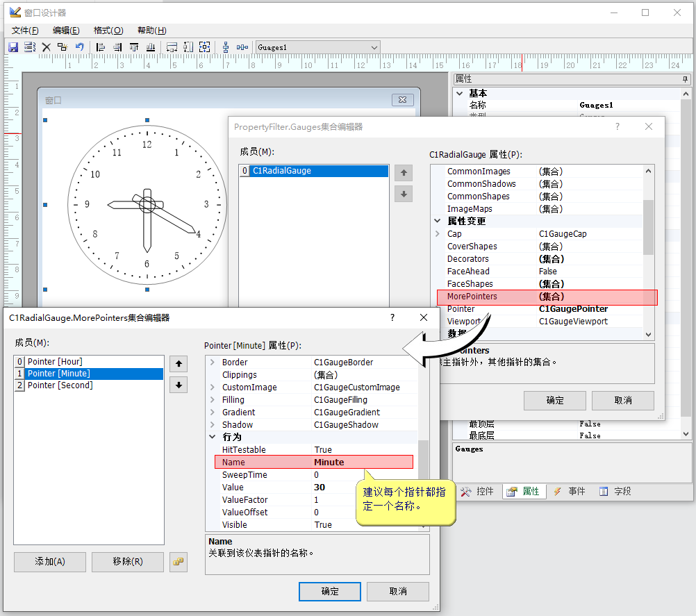The width and height of the screenshot is (696, 616).
Task: Click the Align Left edges toolbar icon
Action: pyautogui.click(x=101, y=47)
